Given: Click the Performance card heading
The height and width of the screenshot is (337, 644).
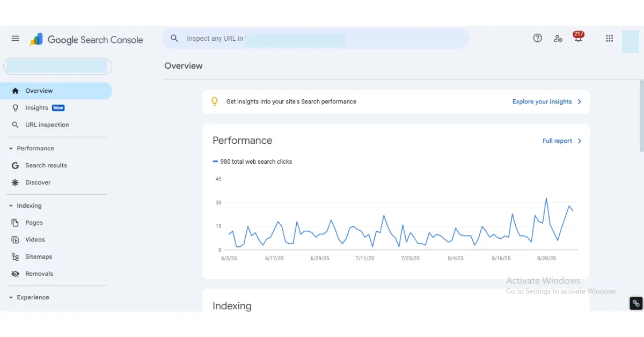Looking at the screenshot, I should tap(242, 141).
